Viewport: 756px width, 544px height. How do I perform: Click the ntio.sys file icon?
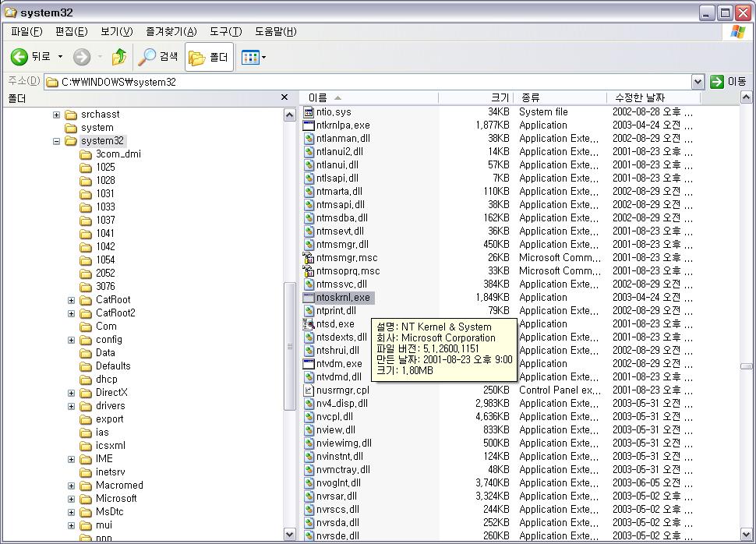(x=309, y=111)
